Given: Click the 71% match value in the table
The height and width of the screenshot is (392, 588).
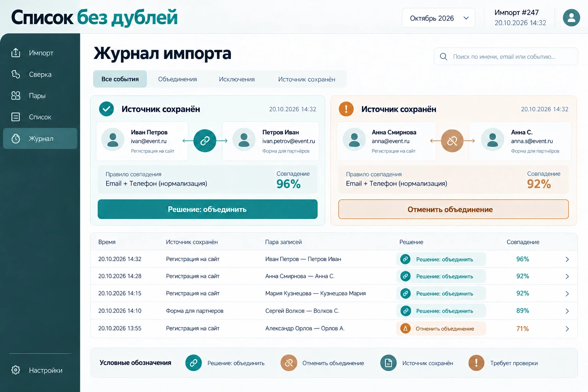Looking at the screenshot, I should 523,328.
